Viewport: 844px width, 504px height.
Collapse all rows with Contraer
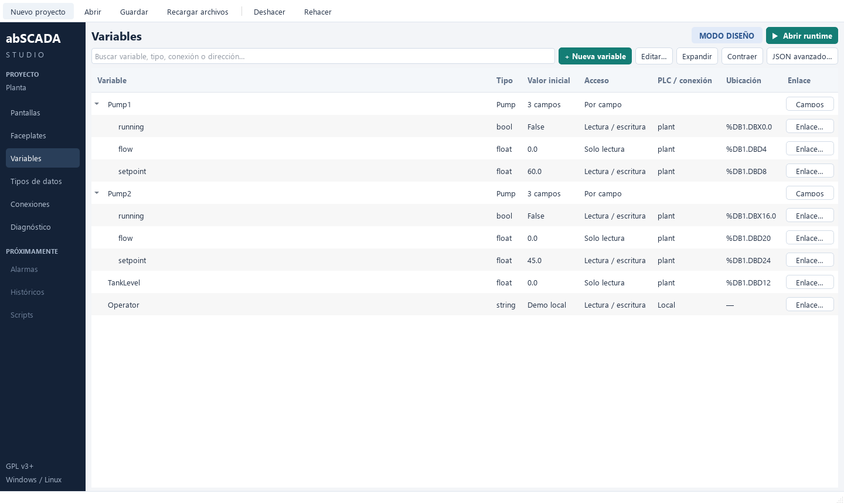coord(742,56)
